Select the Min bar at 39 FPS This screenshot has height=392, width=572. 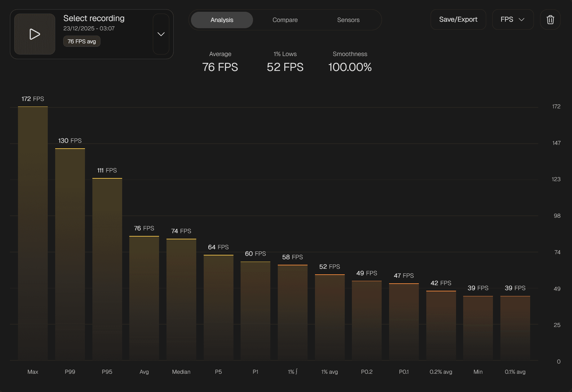[x=478, y=328]
